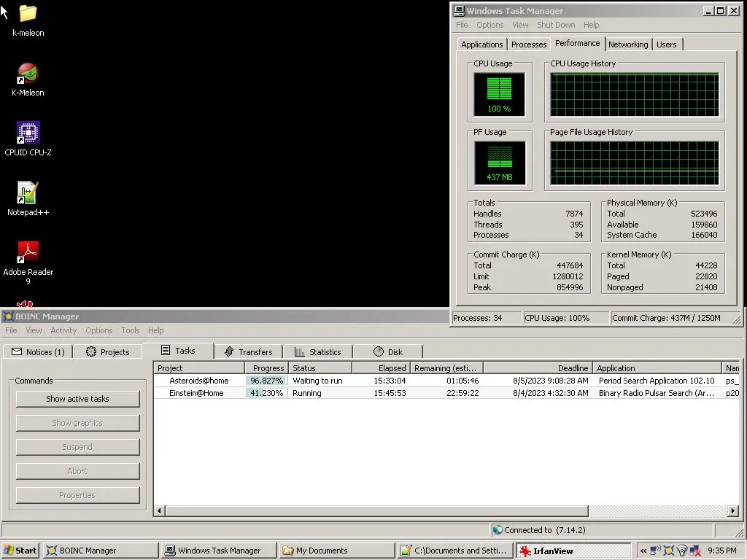Screen dimensions: 747x560
Task: Click the BOINC tray icon in system tray
Action: (669, 551)
